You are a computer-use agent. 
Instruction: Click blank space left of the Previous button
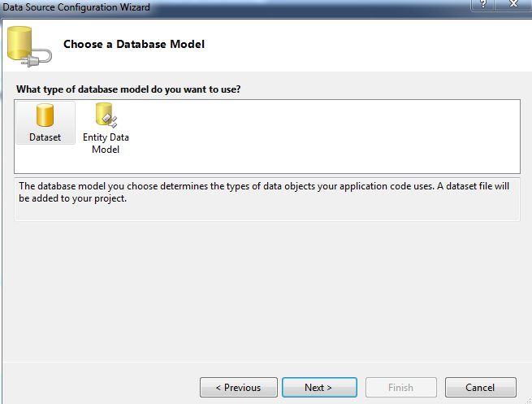tap(97, 388)
